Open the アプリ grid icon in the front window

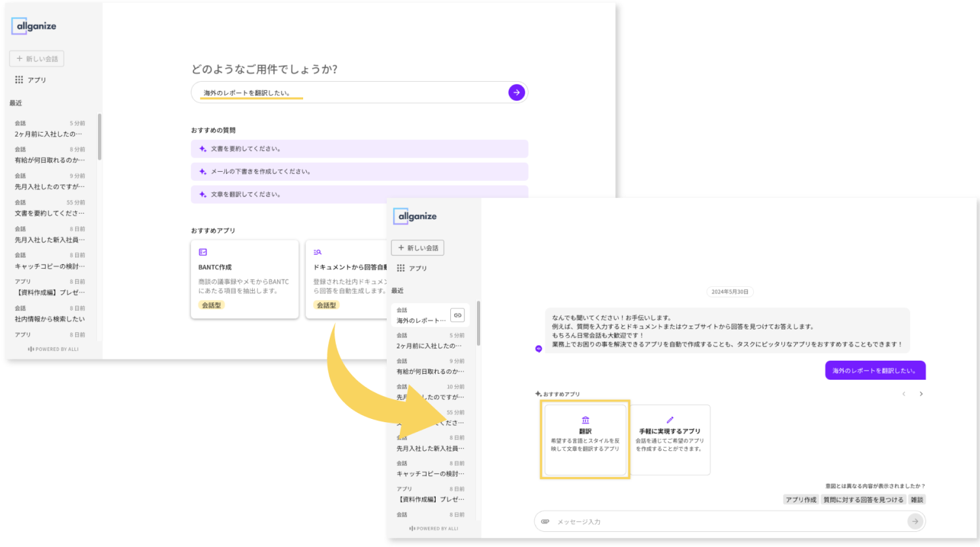click(400, 268)
